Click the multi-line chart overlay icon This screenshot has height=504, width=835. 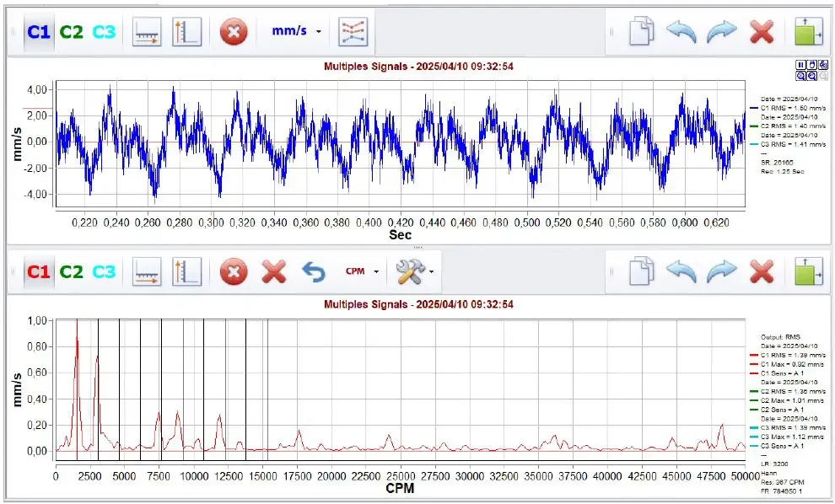[353, 32]
